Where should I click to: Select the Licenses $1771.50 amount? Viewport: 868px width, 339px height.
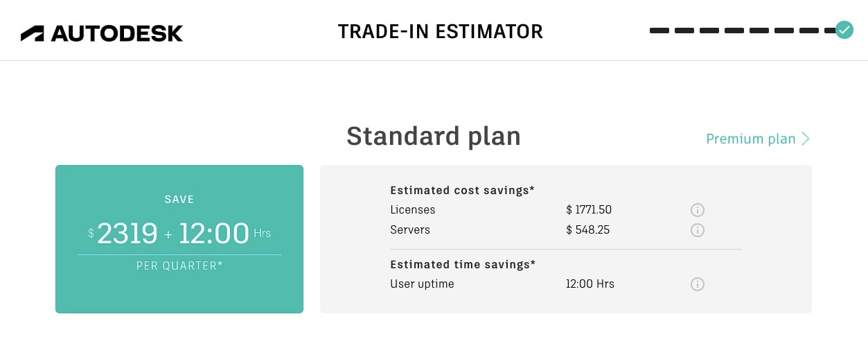coord(589,210)
